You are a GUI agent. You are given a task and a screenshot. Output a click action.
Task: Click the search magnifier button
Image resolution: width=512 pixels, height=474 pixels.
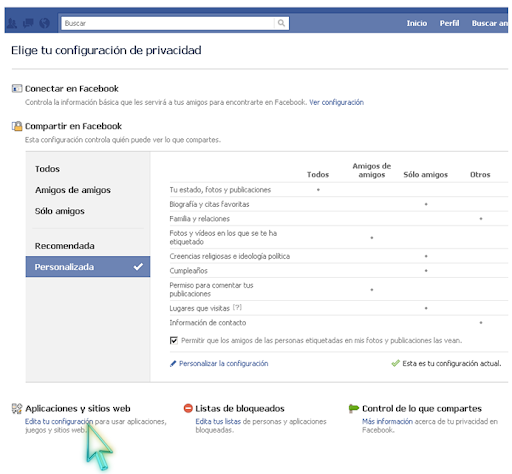coord(281,23)
